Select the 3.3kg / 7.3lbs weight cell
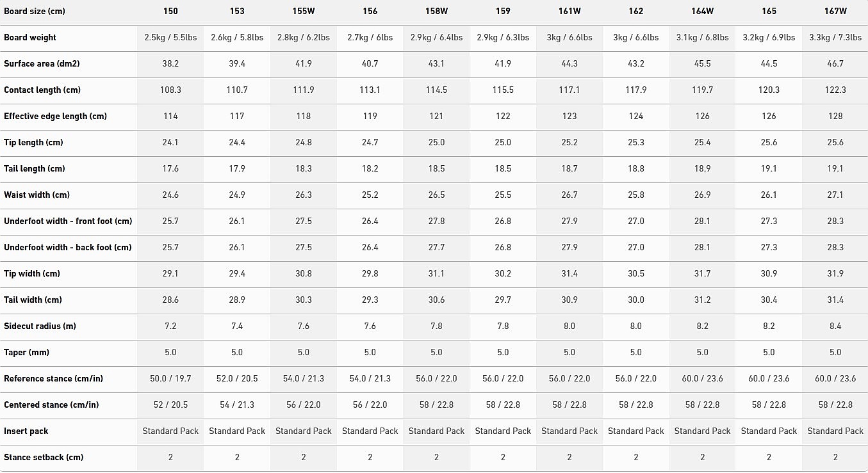Viewport: 868px width, 473px height. pos(835,38)
